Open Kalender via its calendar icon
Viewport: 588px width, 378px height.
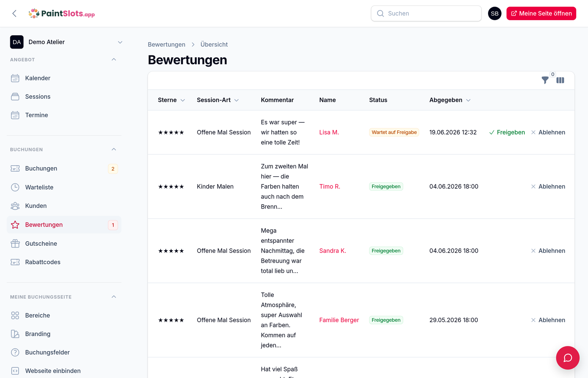[x=15, y=78]
